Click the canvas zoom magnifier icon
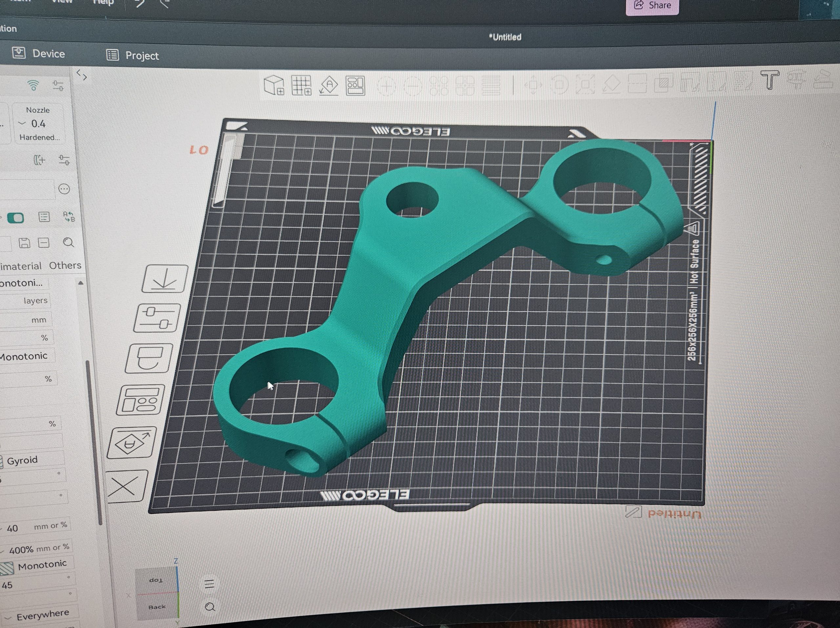The width and height of the screenshot is (840, 628). (x=210, y=607)
